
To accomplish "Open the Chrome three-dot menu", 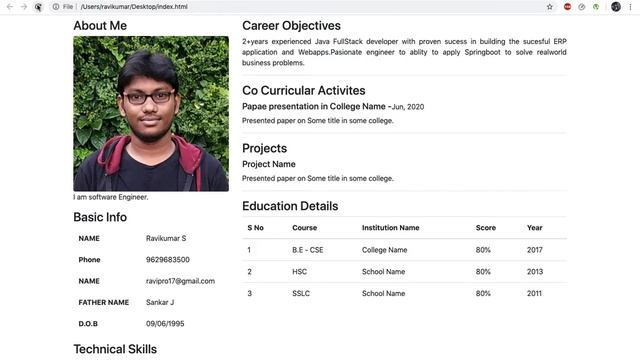I will 630,7.
